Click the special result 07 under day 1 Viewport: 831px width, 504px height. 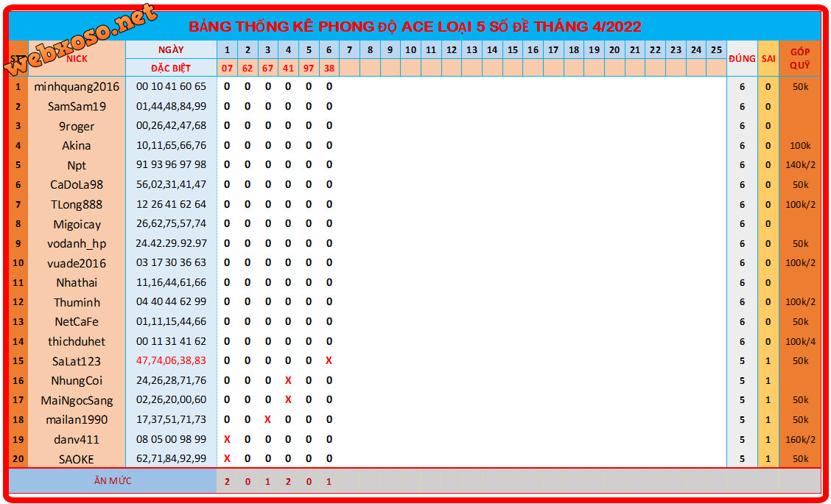point(228,68)
